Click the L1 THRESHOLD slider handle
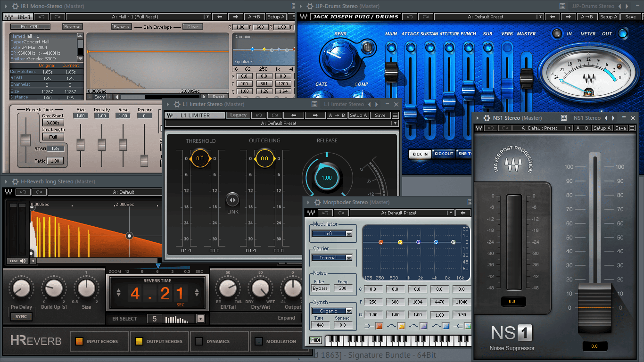This screenshot has height=362, width=644. coord(200,158)
